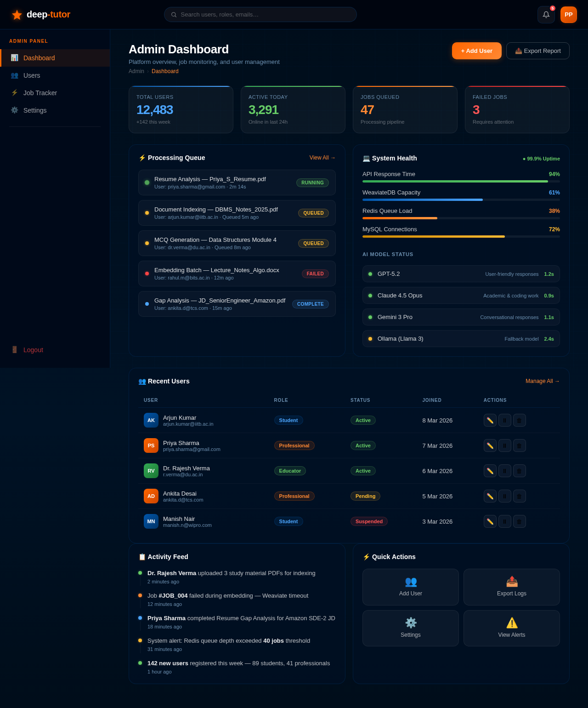Click View All in Processing Queue
This screenshot has width=588, height=708.
(322, 158)
